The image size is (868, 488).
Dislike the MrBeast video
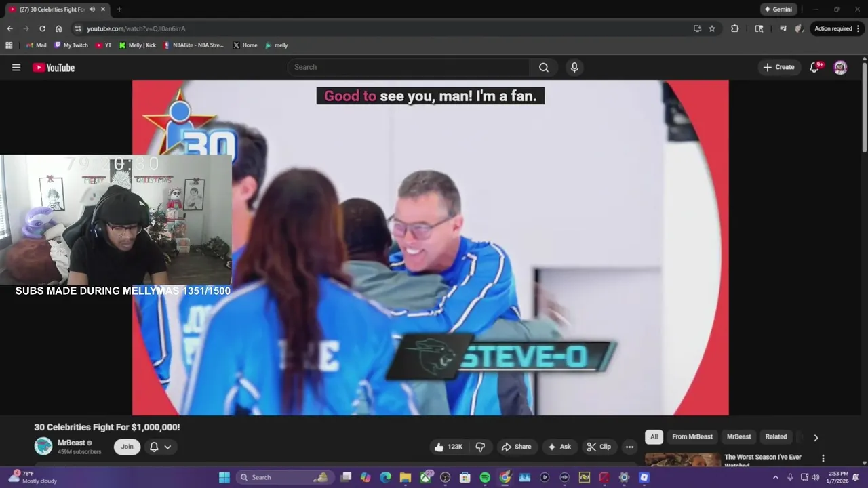[481, 447]
